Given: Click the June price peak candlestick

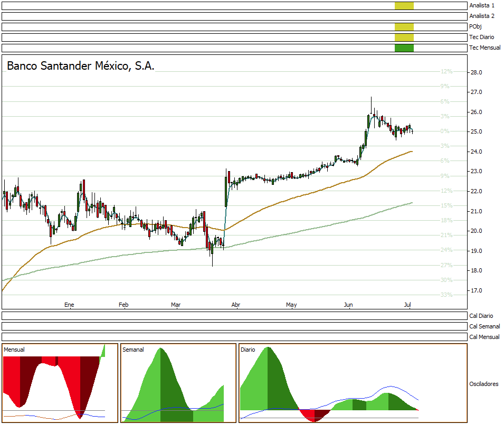Looking at the screenshot, I should pyautogui.click(x=371, y=106).
